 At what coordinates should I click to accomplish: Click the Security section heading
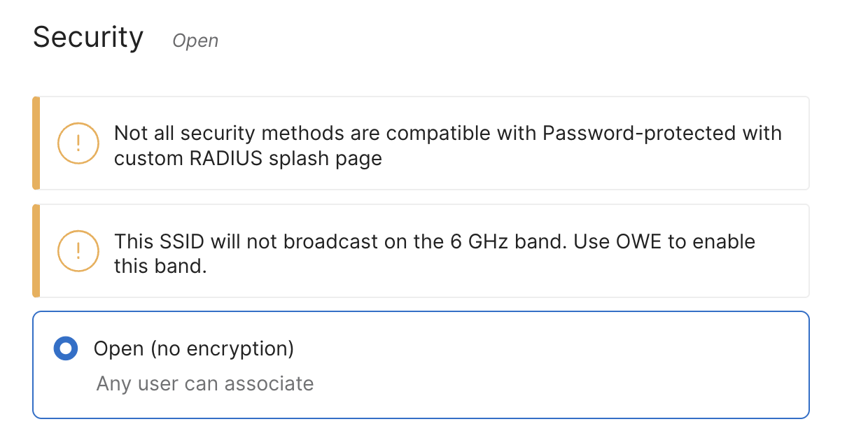(88, 37)
